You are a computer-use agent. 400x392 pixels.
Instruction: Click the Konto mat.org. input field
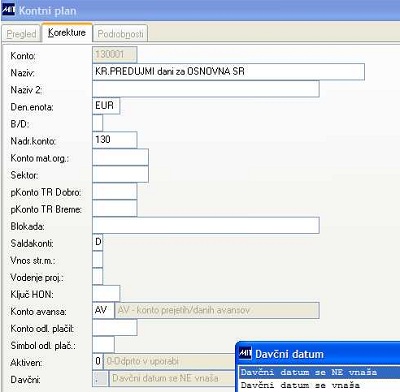click(120, 157)
